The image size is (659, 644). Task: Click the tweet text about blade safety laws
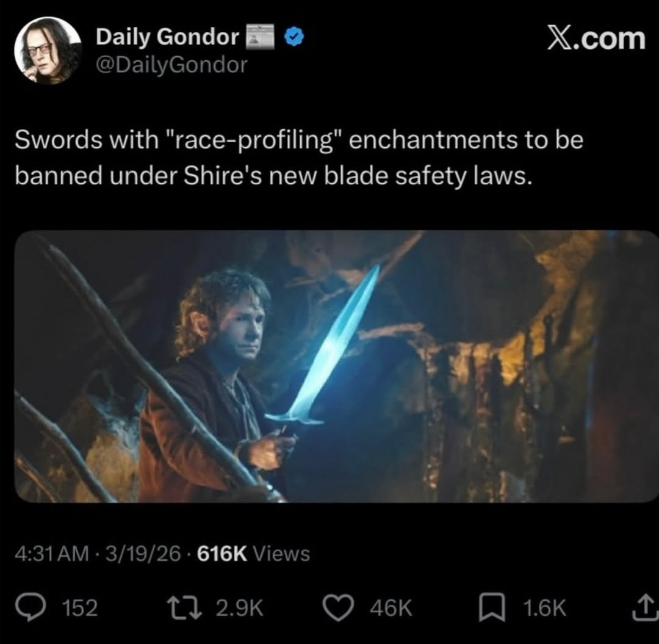coord(299,158)
